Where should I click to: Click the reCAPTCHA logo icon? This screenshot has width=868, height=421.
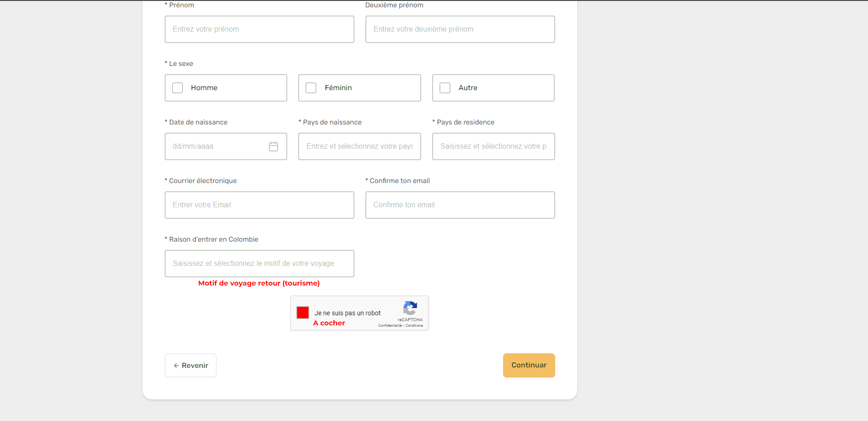410,308
